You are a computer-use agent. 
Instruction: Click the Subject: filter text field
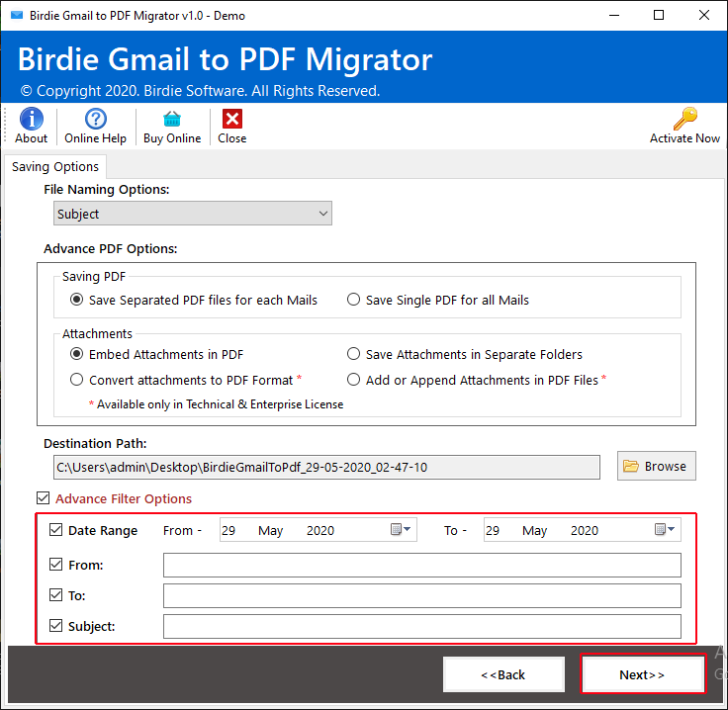422,626
